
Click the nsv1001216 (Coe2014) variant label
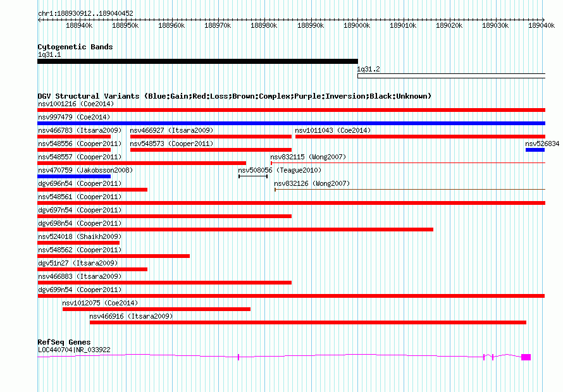point(76,104)
